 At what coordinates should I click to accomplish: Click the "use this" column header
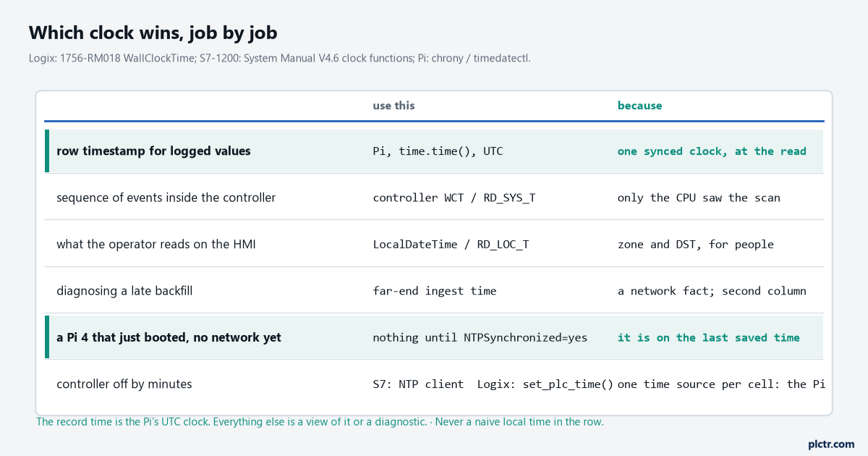click(394, 106)
